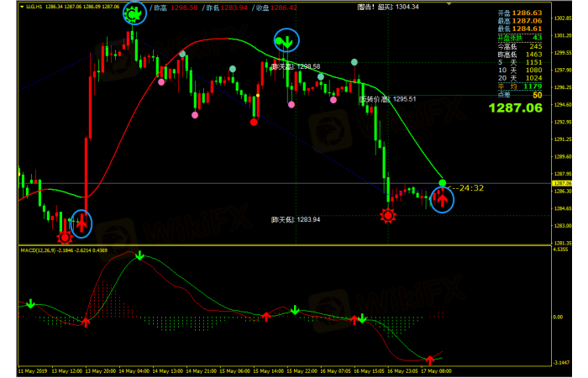This screenshot has height=378, width=588.
Task: Click the red sun marker below the 反转价格 label
Action: pos(387,216)
